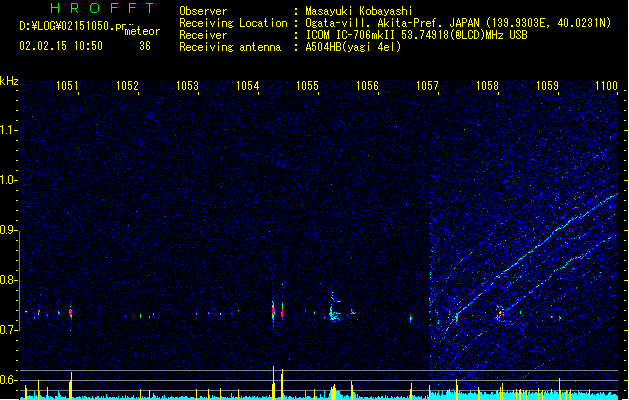Click the 1.0 kHz frequency label
This screenshot has width=629, height=400.
click(8, 180)
